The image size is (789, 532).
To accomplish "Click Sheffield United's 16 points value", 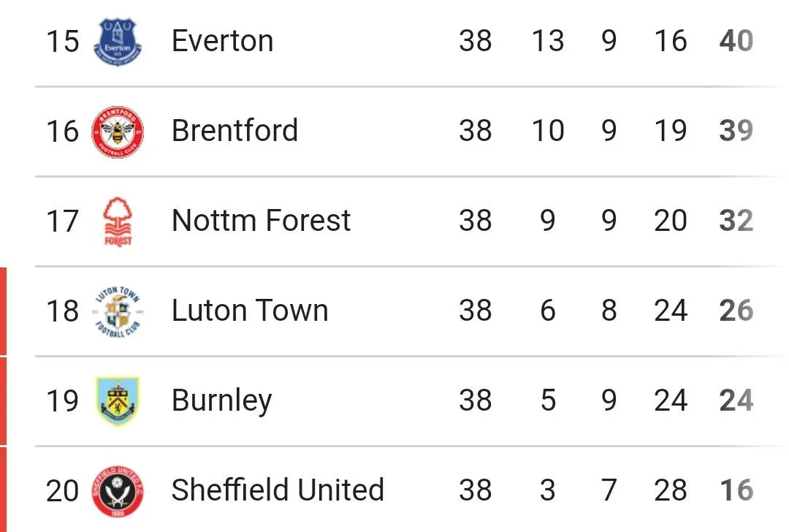I will [736, 490].
